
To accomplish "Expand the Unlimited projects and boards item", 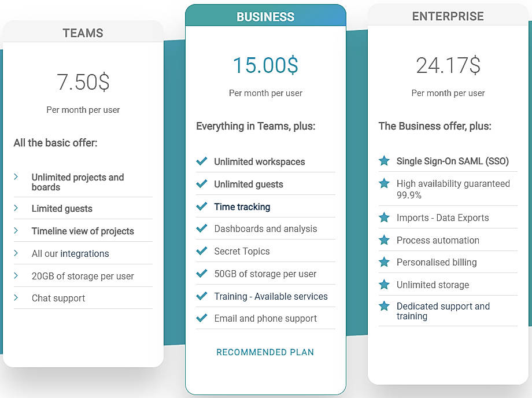I will (16, 178).
